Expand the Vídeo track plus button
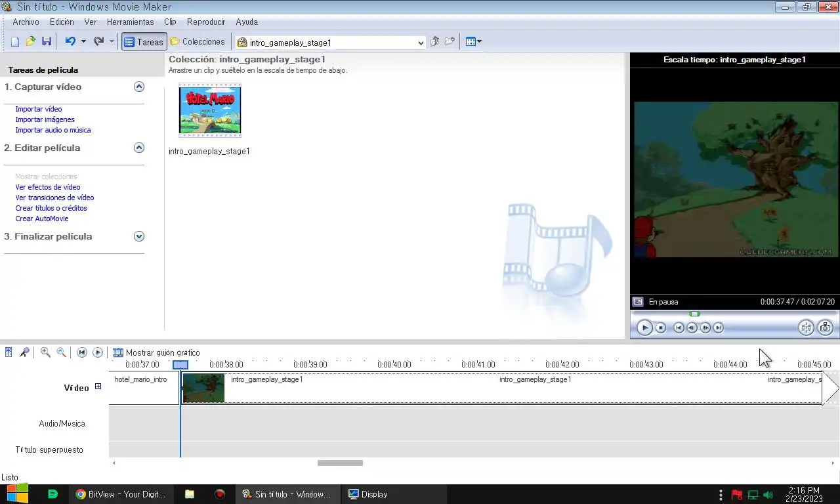The height and width of the screenshot is (504, 840). 98,387
